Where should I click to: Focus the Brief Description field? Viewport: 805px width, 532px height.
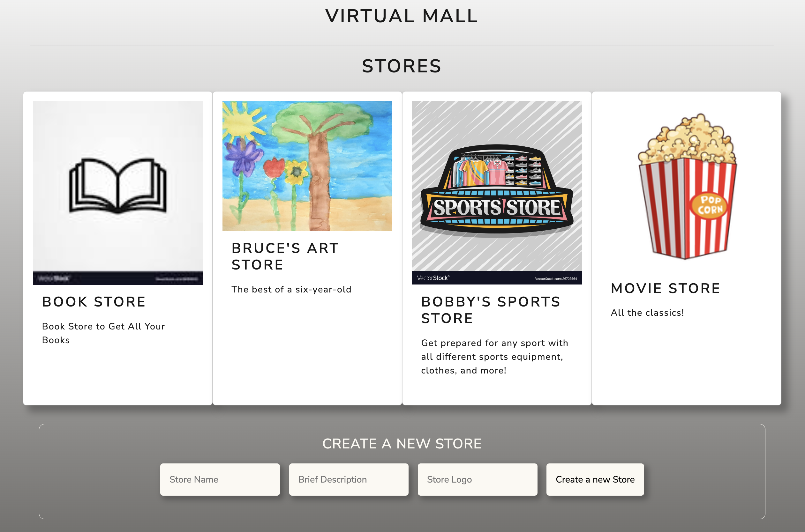(x=348, y=479)
